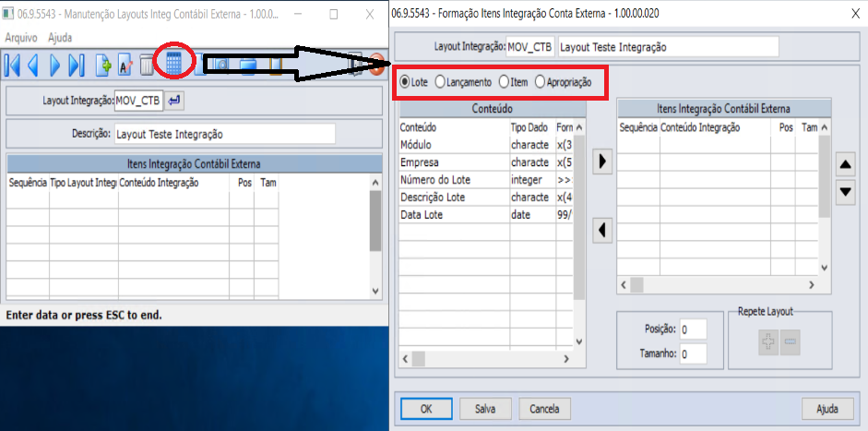Image resolution: width=868 pixels, height=431 pixels.
Task: Click scroll left arrow under Conteúdo list
Action: (405, 359)
